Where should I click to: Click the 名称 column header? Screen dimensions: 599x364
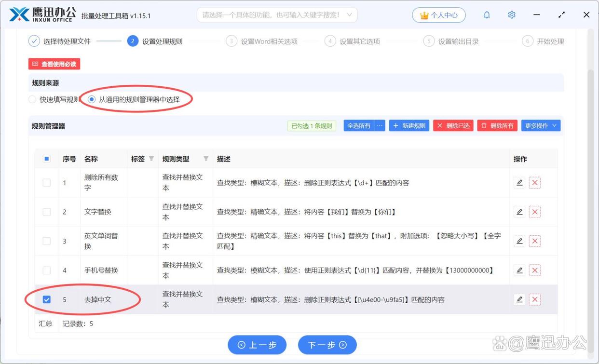pyautogui.click(x=91, y=159)
